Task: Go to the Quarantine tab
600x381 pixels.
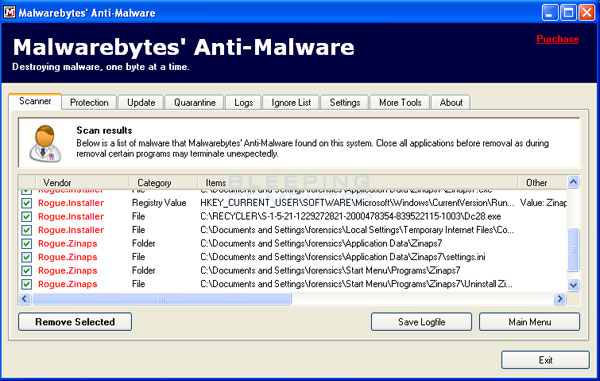Action: (195, 103)
